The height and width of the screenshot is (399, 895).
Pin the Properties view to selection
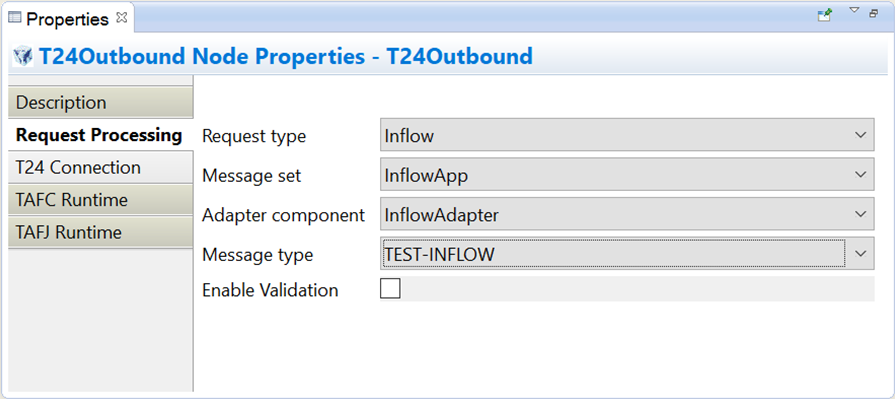point(824,14)
